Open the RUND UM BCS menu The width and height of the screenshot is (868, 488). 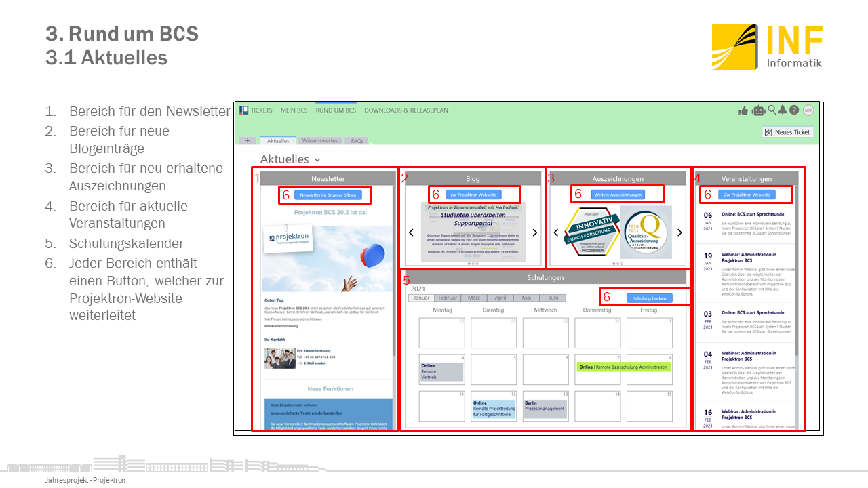coord(336,110)
